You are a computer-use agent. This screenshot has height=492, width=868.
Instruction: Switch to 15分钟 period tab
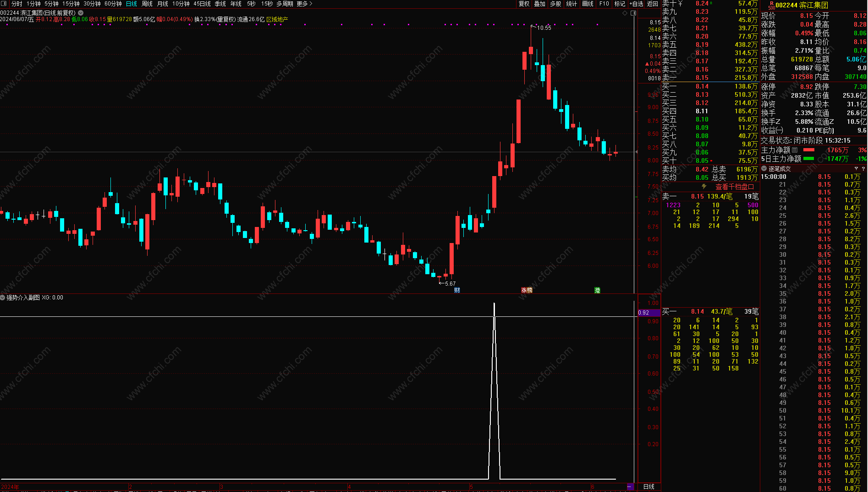coord(71,4)
